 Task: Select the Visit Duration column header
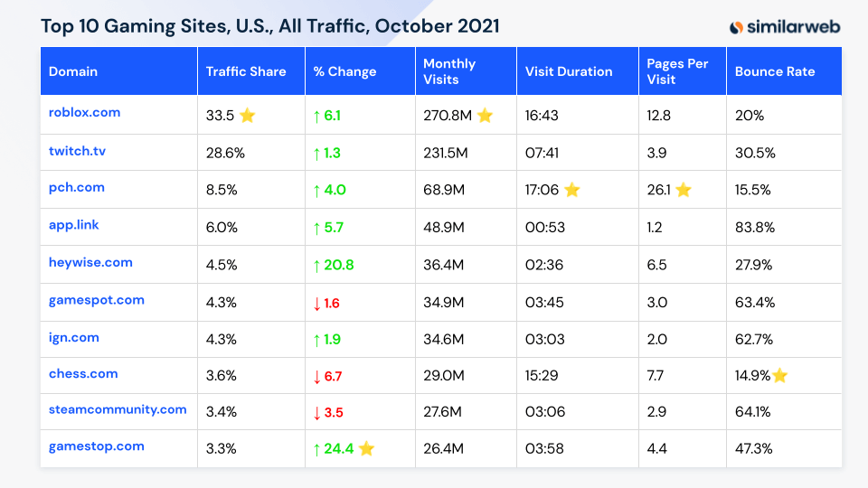point(569,71)
